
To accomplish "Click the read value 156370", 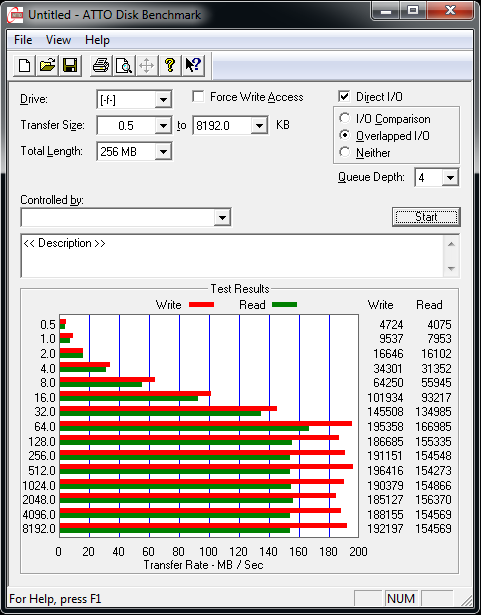I will pyautogui.click(x=433, y=500).
